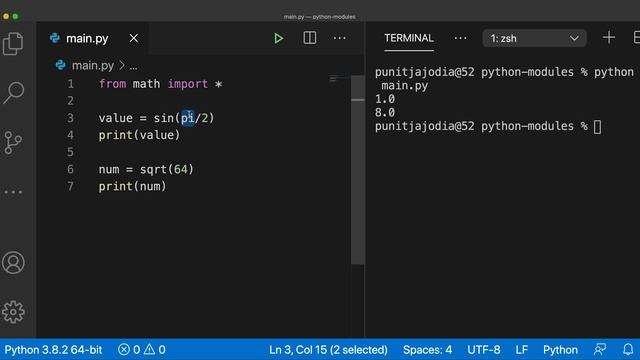The height and width of the screenshot is (360, 640).
Task: Click the terminal output '8.0'
Action: click(385, 113)
